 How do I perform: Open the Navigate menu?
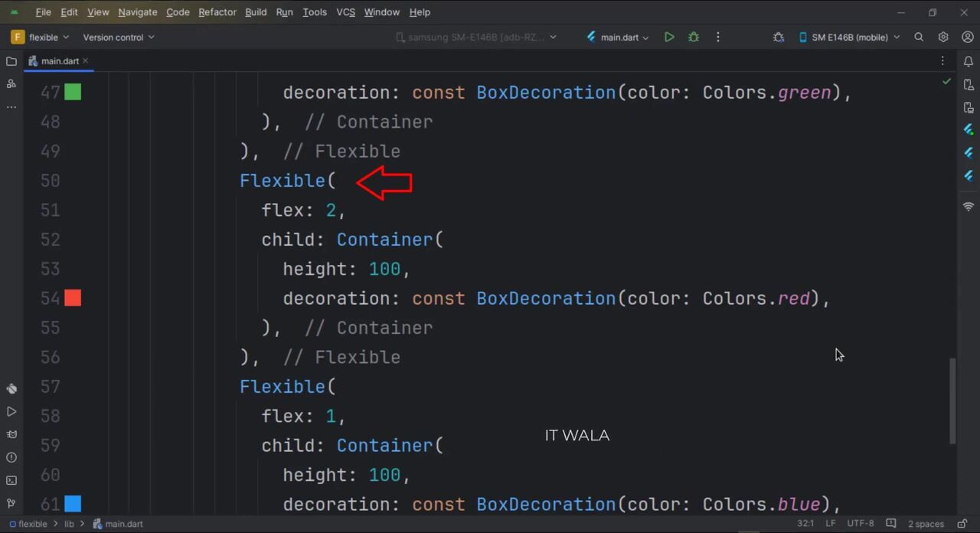(138, 12)
